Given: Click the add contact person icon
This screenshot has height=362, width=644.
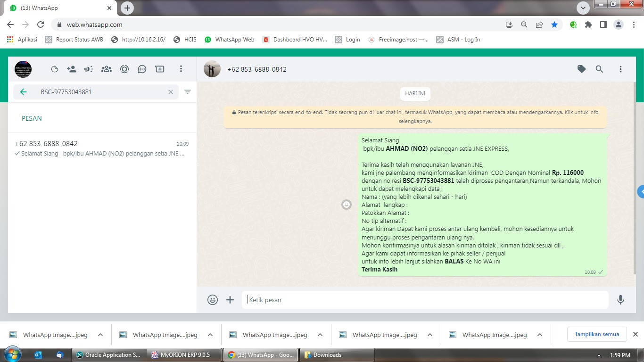Looking at the screenshot, I should pos(72,69).
